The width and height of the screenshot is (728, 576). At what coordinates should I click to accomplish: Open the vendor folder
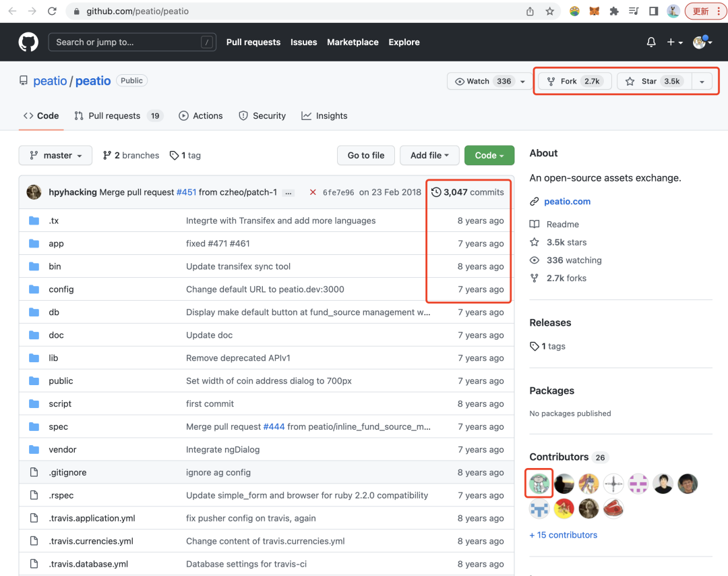pos(63,450)
